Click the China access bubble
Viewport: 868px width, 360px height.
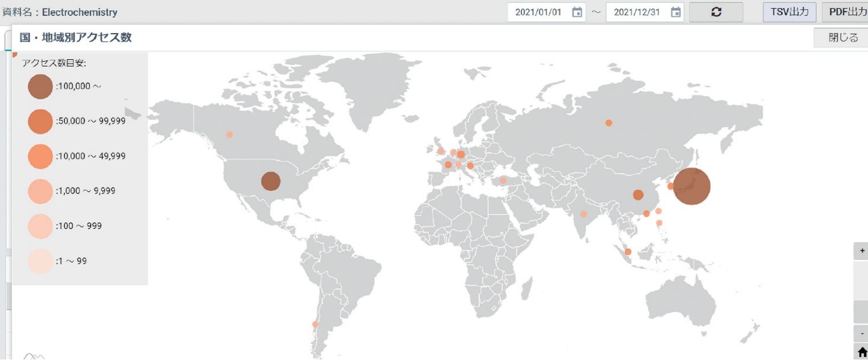pyautogui.click(x=638, y=195)
